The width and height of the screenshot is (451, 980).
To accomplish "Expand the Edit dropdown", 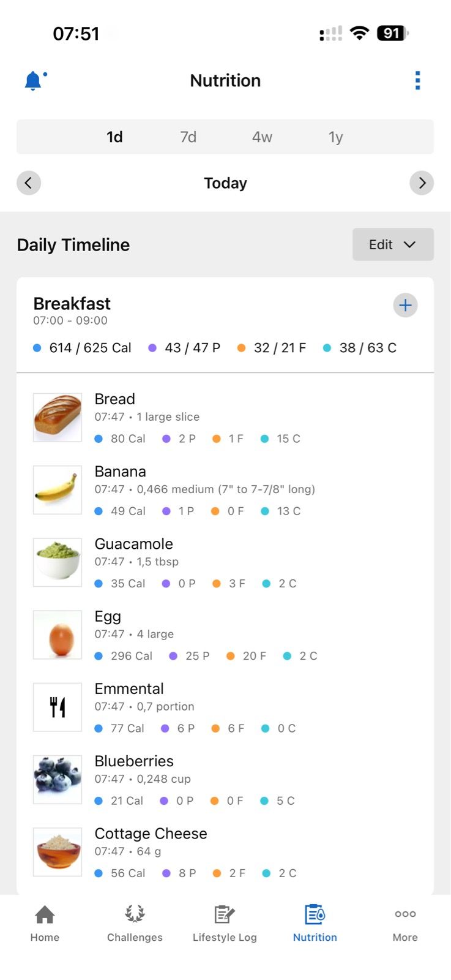I will 393,244.
